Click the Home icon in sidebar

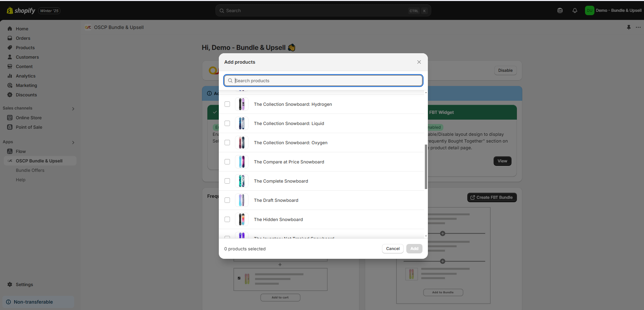[10, 29]
